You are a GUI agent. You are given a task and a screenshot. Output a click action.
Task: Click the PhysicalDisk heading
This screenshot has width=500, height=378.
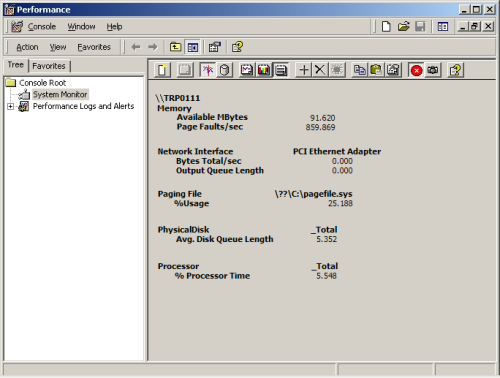[183, 230]
